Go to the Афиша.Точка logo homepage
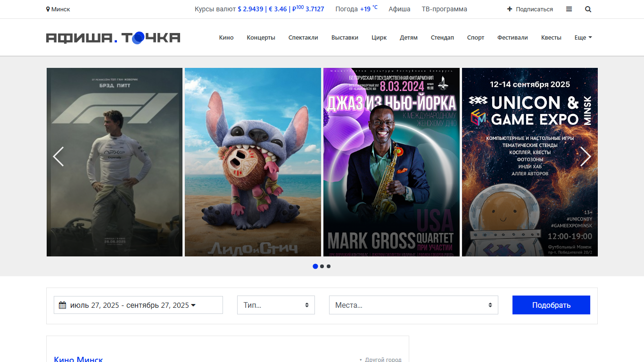 point(113,38)
